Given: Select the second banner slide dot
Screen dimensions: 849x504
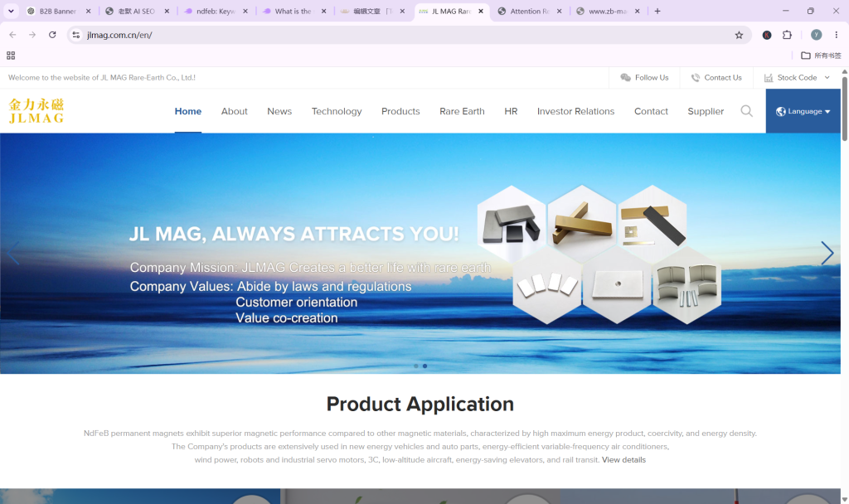Looking at the screenshot, I should coord(425,366).
